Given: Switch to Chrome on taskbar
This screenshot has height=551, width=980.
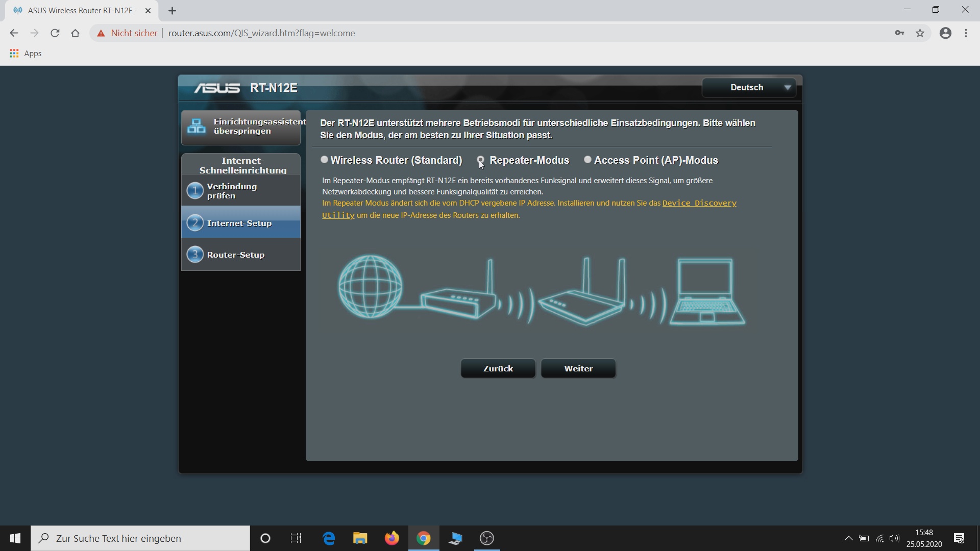Looking at the screenshot, I should 424,538.
